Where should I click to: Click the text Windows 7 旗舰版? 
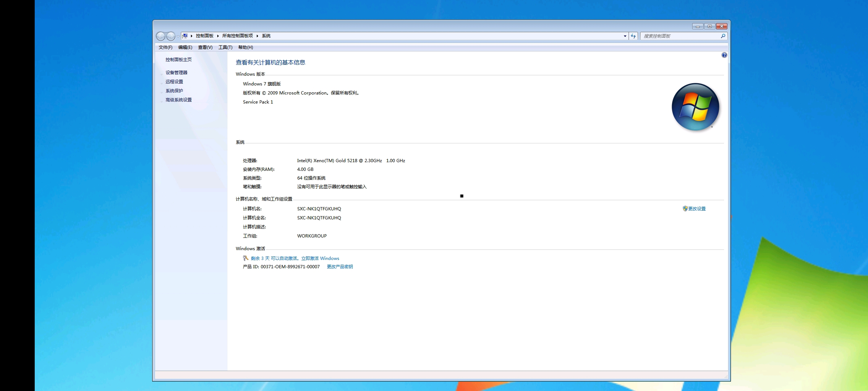[x=262, y=84]
